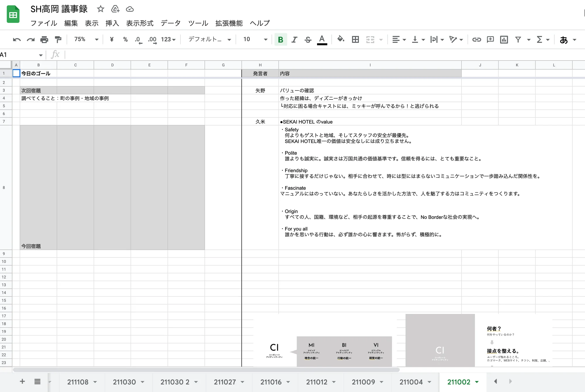Open the 挿入 menu
The width and height of the screenshot is (585, 392).
[x=112, y=23]
